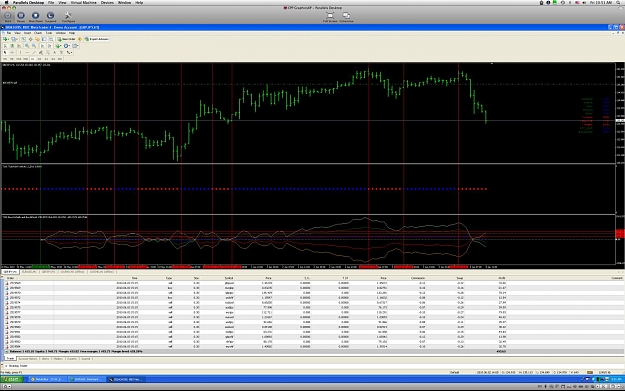The height and width of the screenshot is (391, 625).
Task: Open MetaTrader Charts menu
Action: [x=38, y=33]
